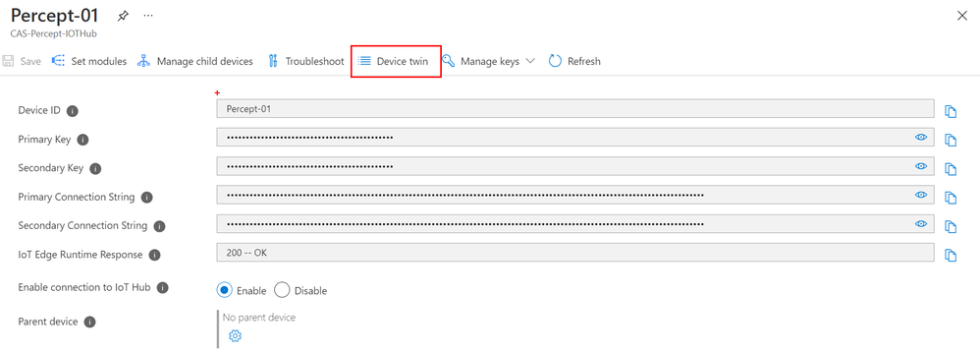The image size is (980, 354).
Task: Show the Primary Connection String
Action: click(x=921, y=195)
